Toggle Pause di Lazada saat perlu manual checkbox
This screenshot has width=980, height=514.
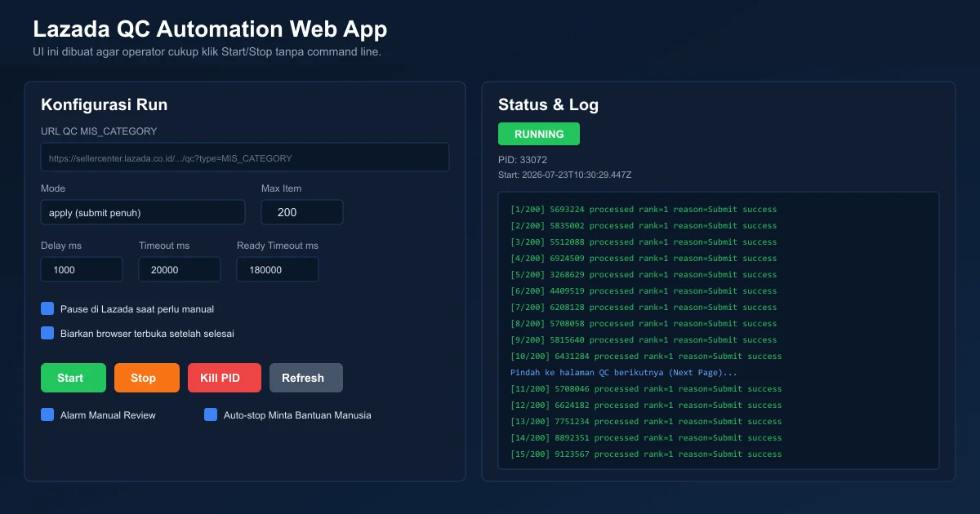click(x=47, y=308)
